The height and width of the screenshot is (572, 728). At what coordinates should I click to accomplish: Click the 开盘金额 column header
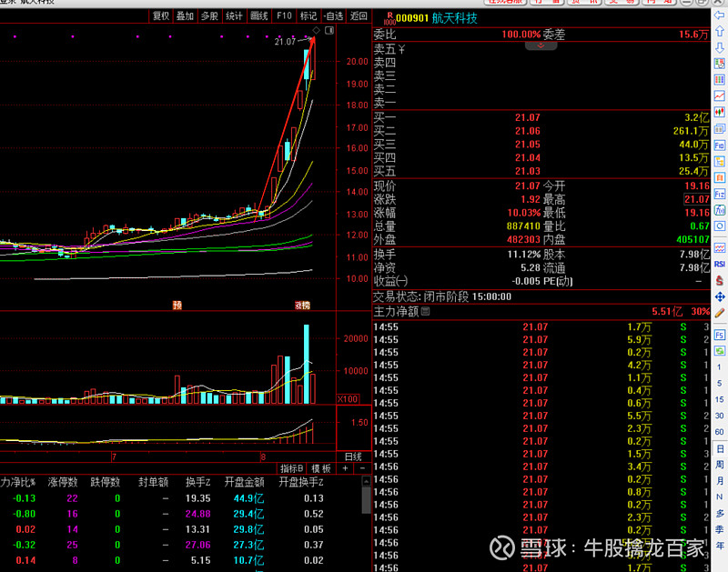(244, 482)
